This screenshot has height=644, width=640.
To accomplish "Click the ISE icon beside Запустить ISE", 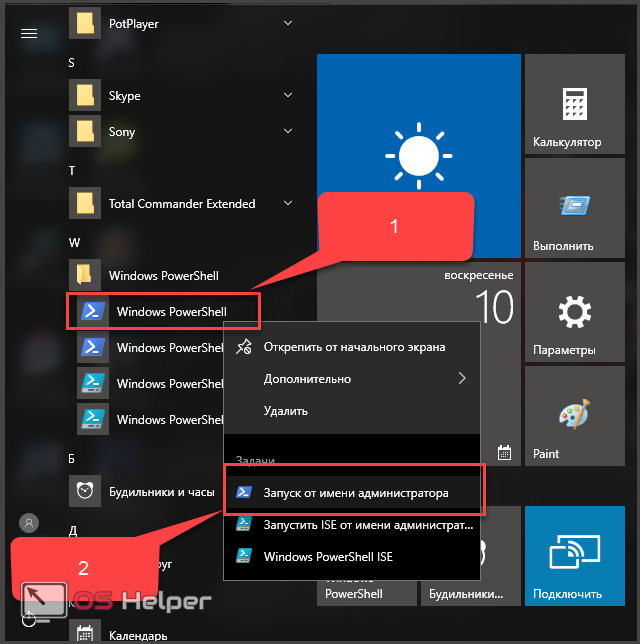I will pyautogui.click(x=244, y=524).
